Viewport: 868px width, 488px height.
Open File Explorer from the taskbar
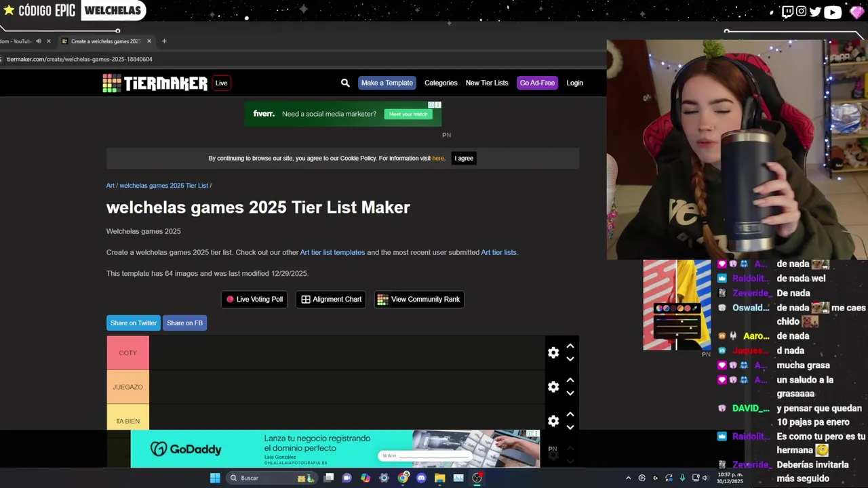439,478
